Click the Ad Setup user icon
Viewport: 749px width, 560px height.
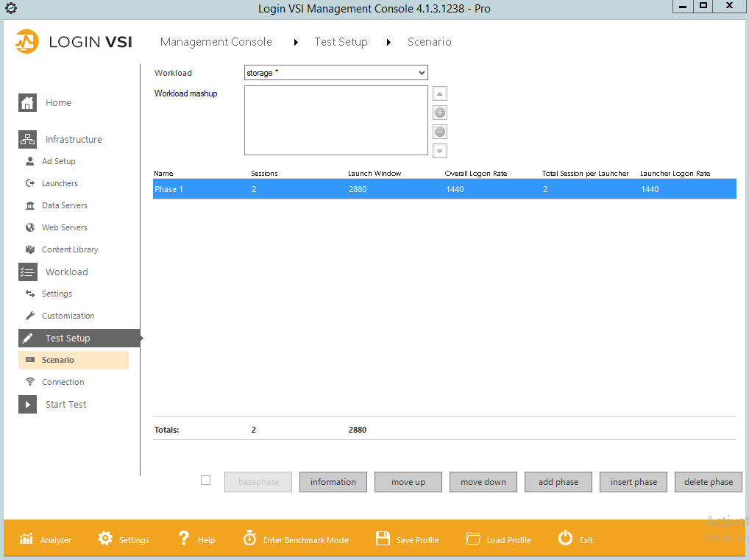[29, 161]
